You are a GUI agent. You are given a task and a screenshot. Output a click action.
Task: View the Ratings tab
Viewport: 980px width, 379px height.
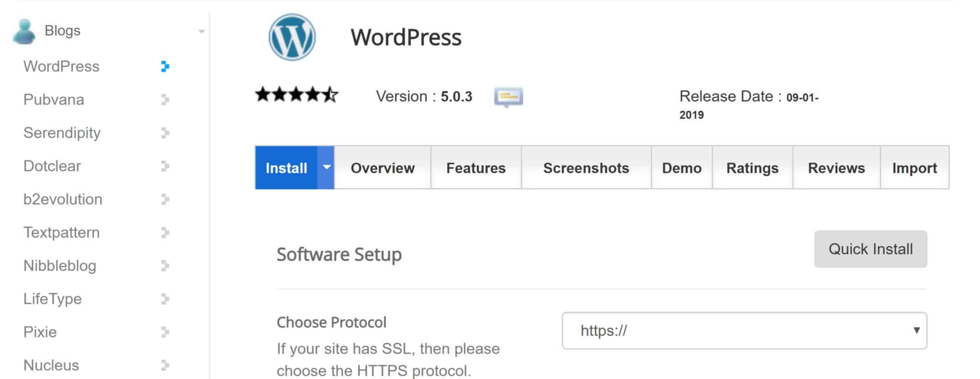point(752,168)
